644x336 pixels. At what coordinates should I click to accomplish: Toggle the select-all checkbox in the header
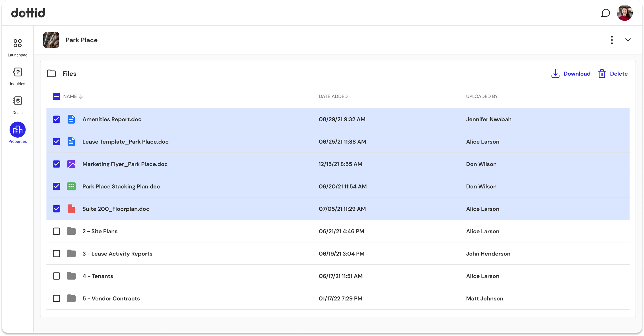tap(56, 96)
